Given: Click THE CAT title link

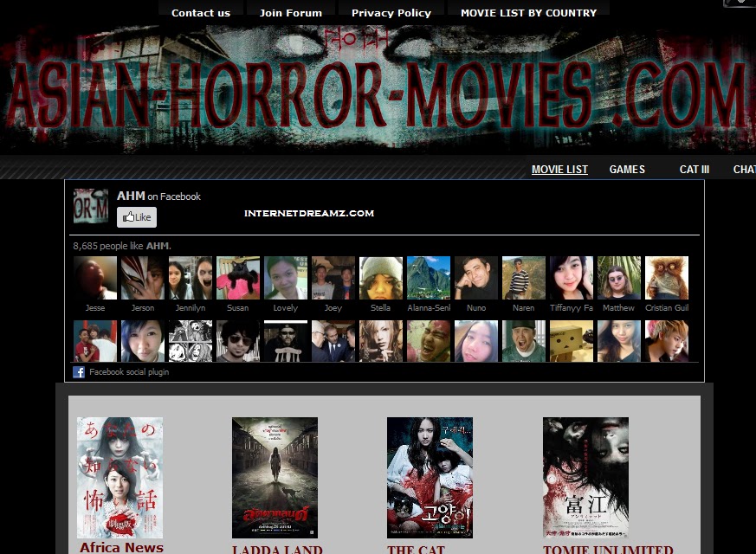Looking at the screenshot, I should [x=416, y=549].
